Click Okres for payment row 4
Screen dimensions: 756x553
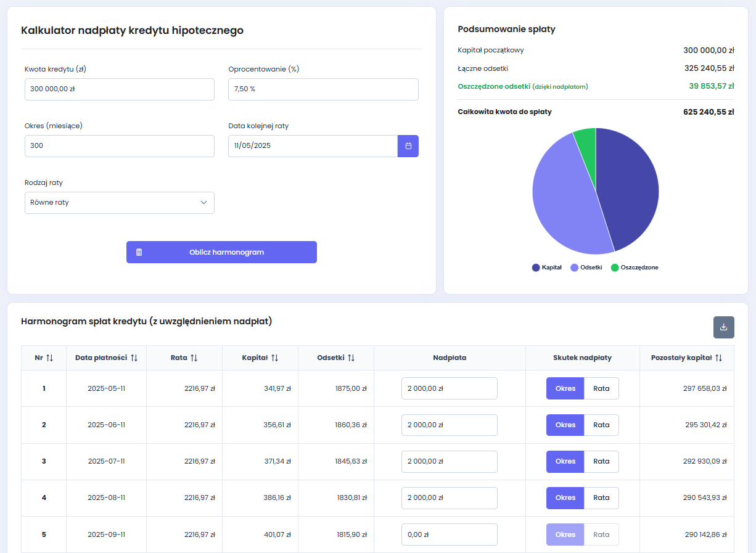click(x=565, y=498)
